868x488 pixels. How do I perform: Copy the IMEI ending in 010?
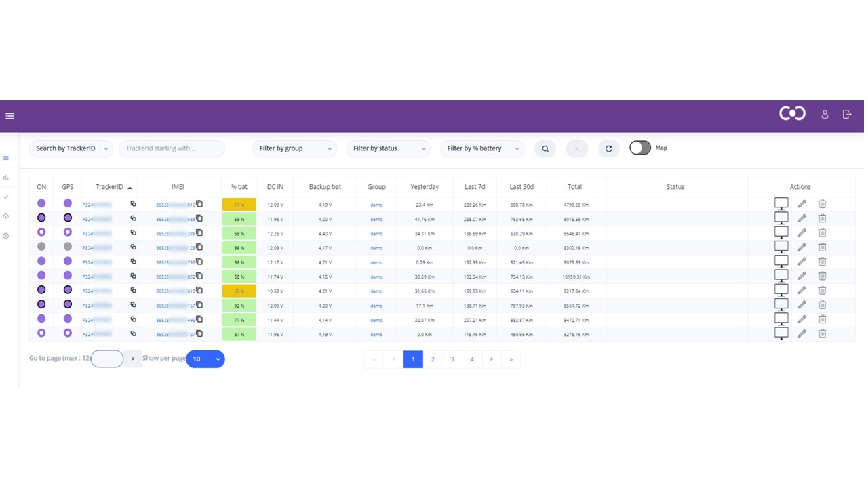(199, 203)
